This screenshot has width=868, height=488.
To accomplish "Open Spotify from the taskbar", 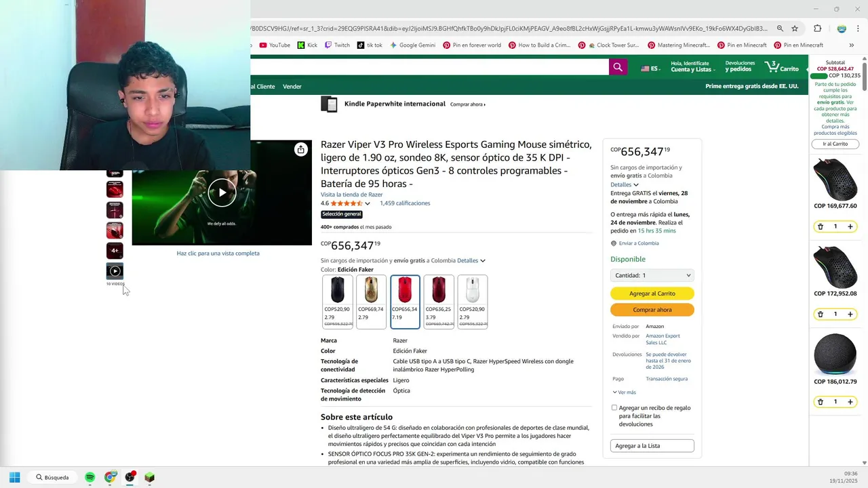I will (x=90, y=477).
